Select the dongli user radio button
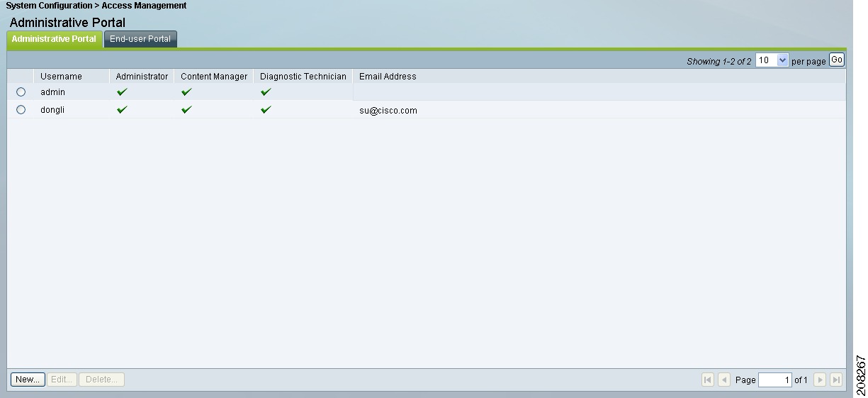 tap(21, 110)
